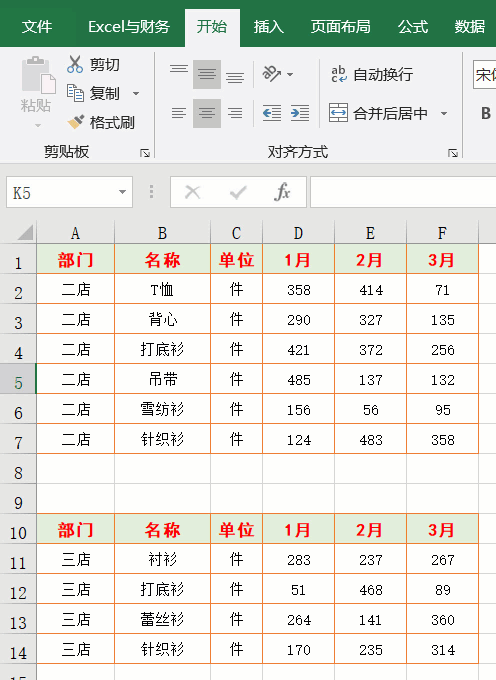The height and width of the screenshot is (680, 496).
Task: Align text to bottom
Action: [x=235, y=77]
